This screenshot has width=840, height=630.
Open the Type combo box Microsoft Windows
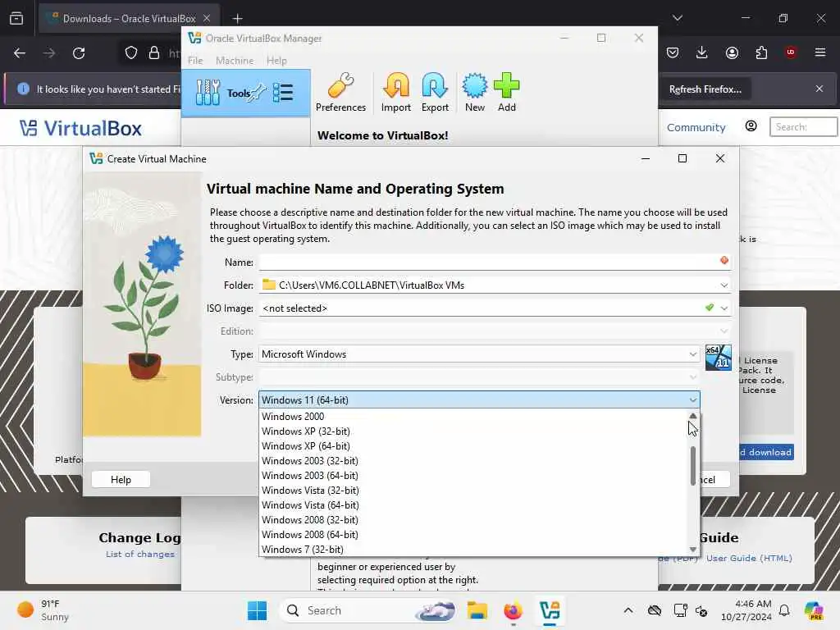coord(479,354)
